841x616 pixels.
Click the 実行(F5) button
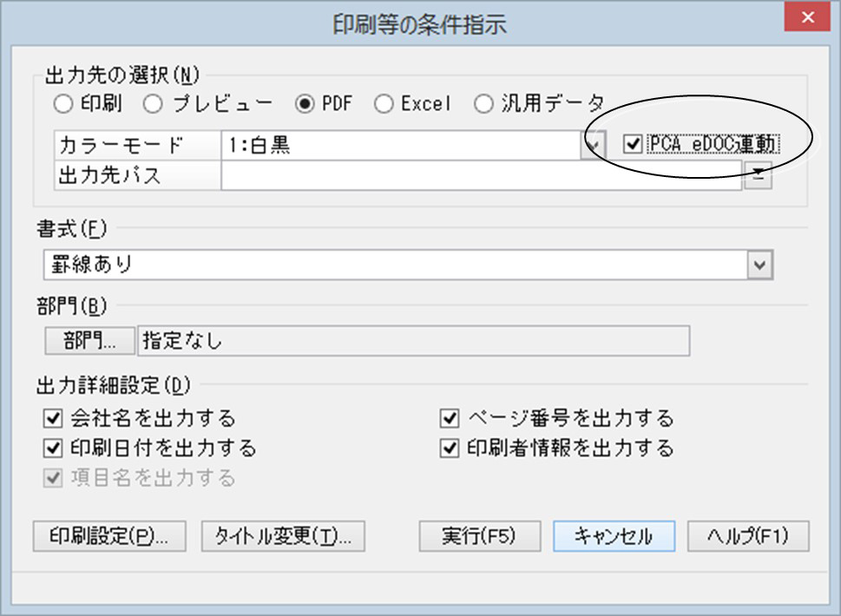[x=479, y=536]
